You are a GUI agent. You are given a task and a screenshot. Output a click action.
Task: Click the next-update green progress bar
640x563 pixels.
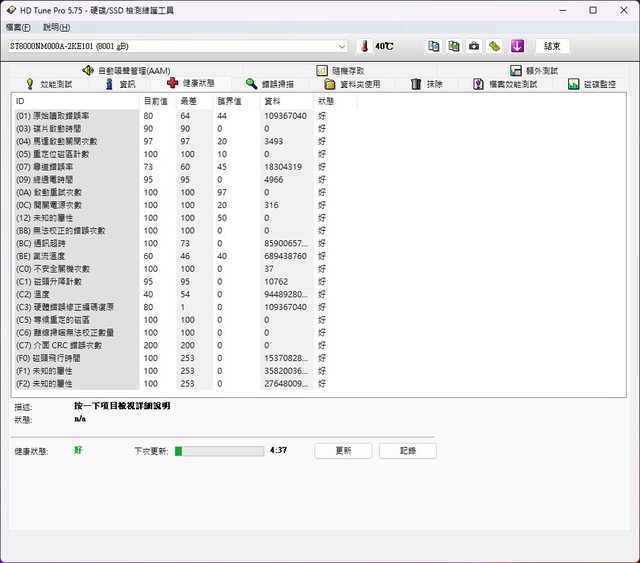click(219, 451)
